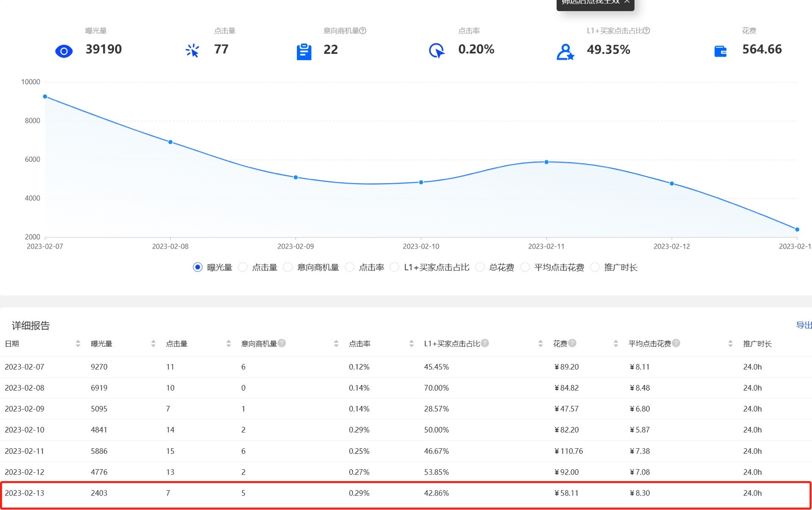The image size is (812, 510).
Task: Open help icon in L1+买家点击占比 column header
Action: click(x=485, y=343)
